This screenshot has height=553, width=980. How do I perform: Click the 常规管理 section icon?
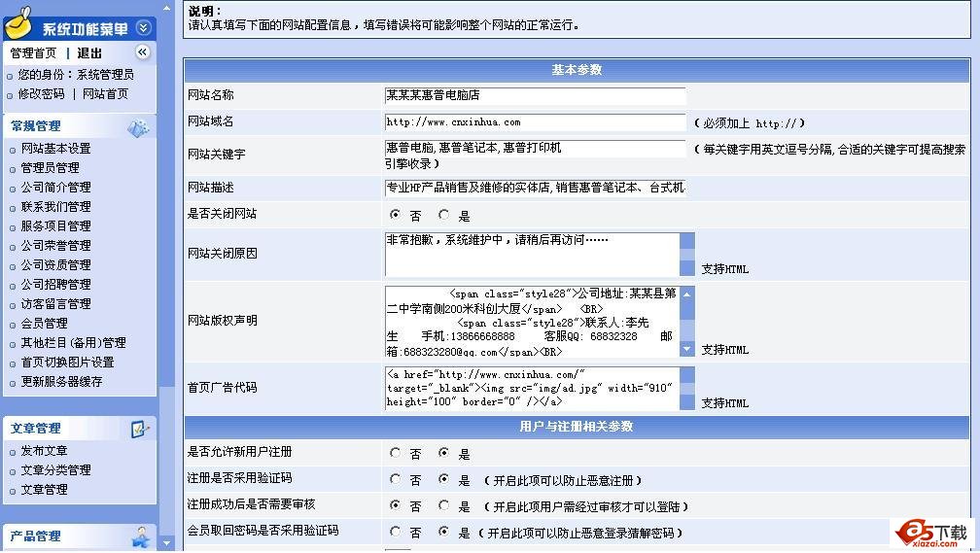(x=137, y=127)
